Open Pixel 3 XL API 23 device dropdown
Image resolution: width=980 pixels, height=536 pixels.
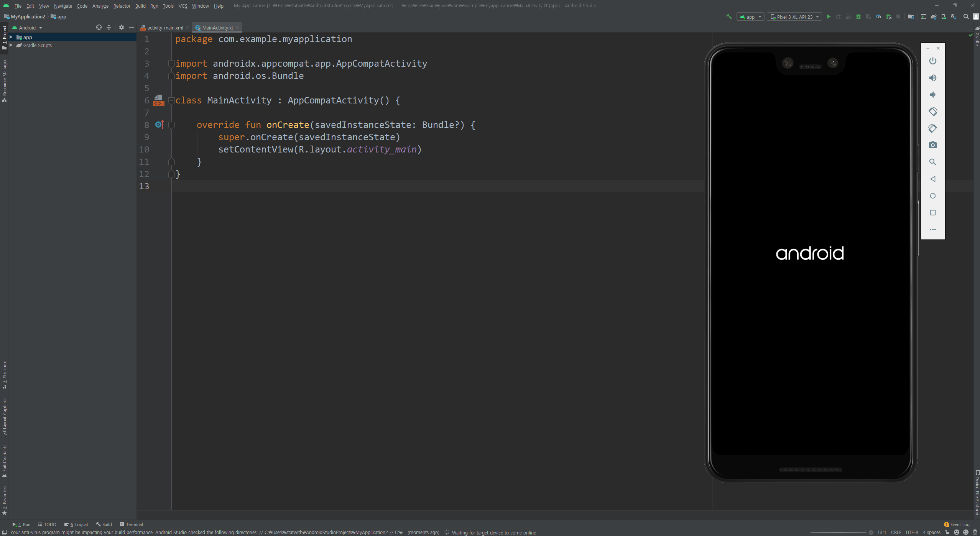coord(794,17)
